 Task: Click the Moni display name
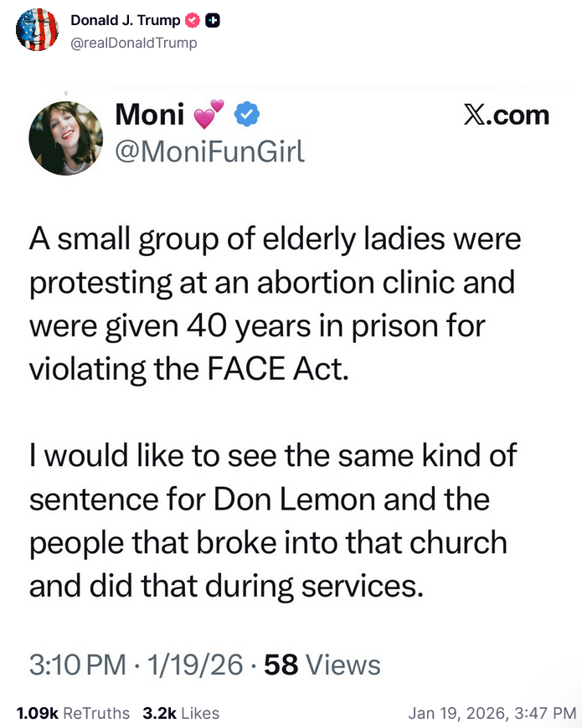click(148, 115)
